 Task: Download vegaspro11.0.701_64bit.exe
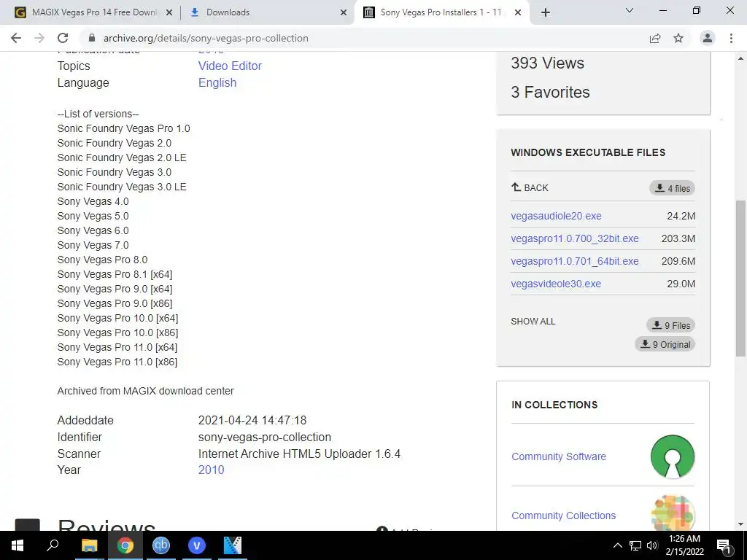(x=575, y=261)
